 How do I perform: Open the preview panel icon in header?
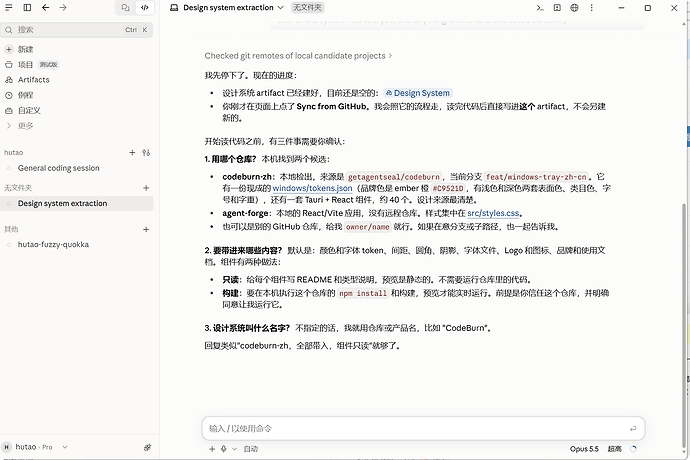pyautogui.click(x=557, y=7)
